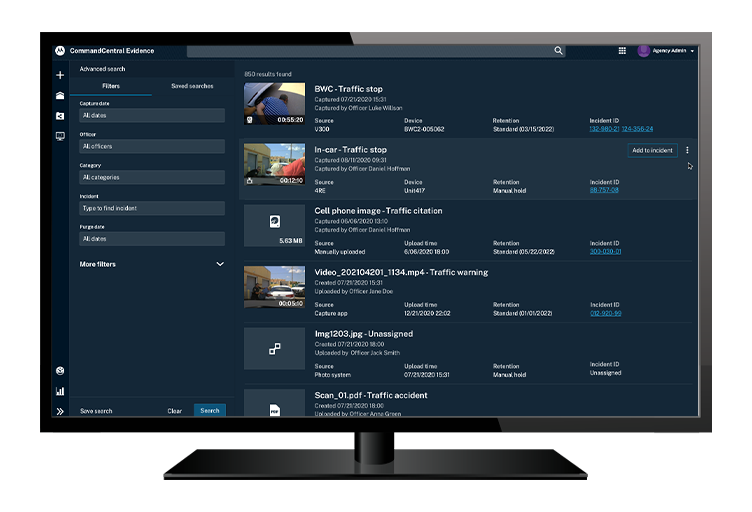Click the magnifying glass search icon
This screenshot has width=752, height=512.
559,51
